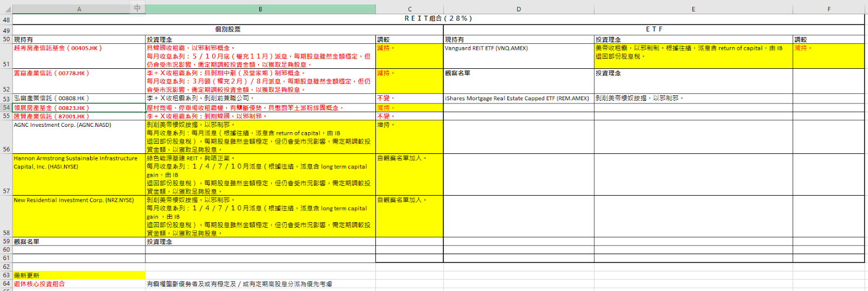Viewport: 868px width, 291px height.
Task: Click the 'ＲＥＩＴ組合（２８％）' title cell
Action: point(438,20)
